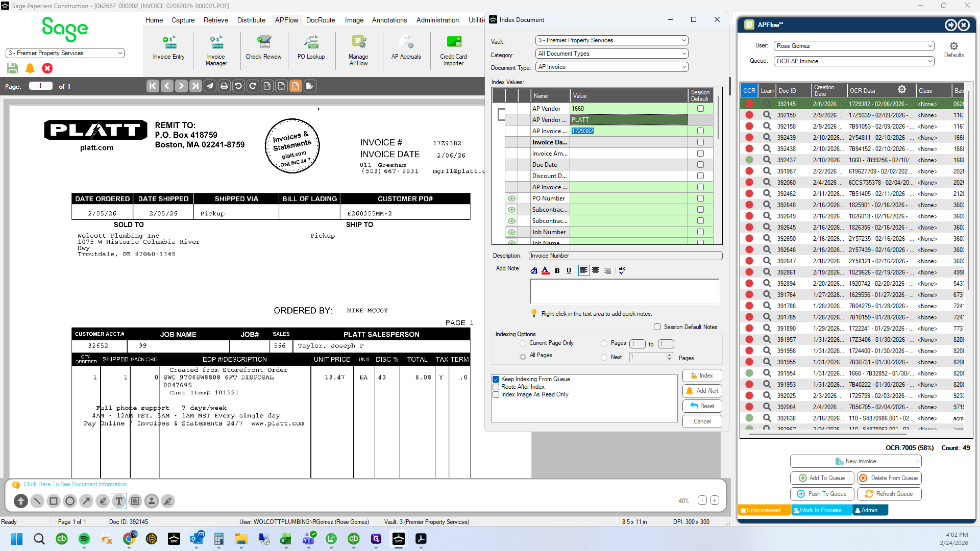Expand the User dropdown showing Rose Gomez
Screen dimensions: 980x551
(854, 46)
